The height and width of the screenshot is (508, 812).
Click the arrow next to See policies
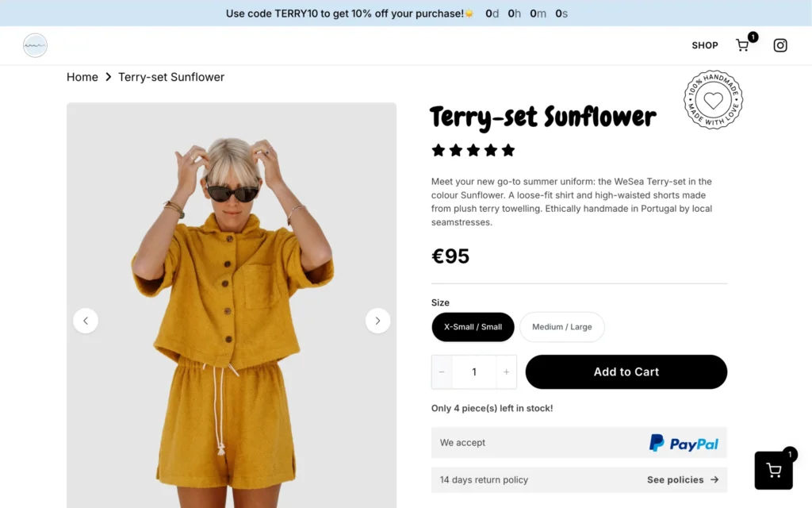pyautogui.click(x=714, y=479)
